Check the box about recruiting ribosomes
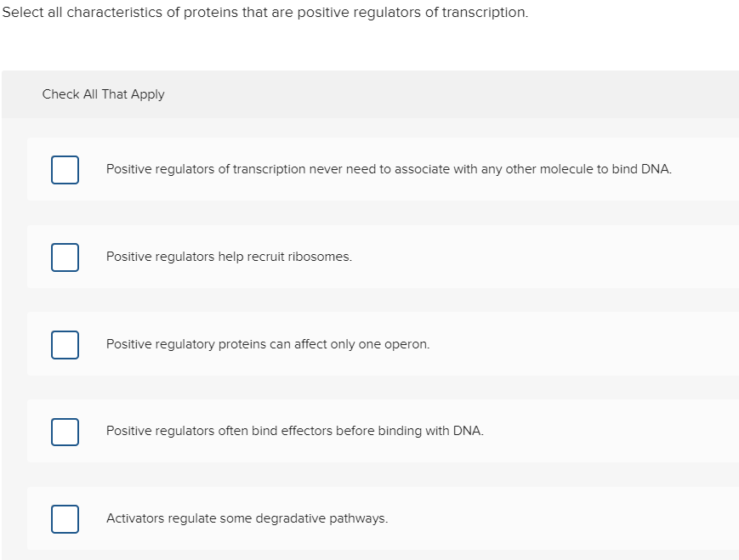 tap(65, 257)
